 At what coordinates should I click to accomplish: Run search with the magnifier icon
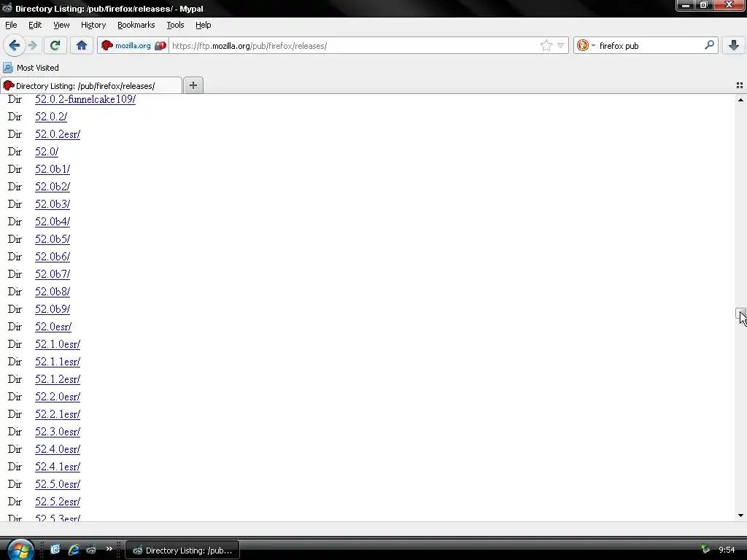tap(709, 45)
